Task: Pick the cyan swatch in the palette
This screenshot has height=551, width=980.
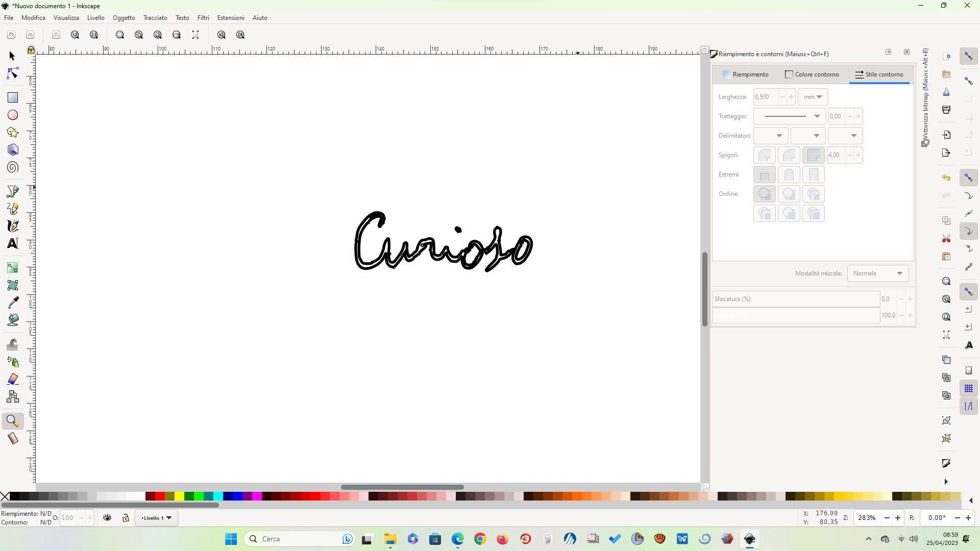Action: pos(218,496)
